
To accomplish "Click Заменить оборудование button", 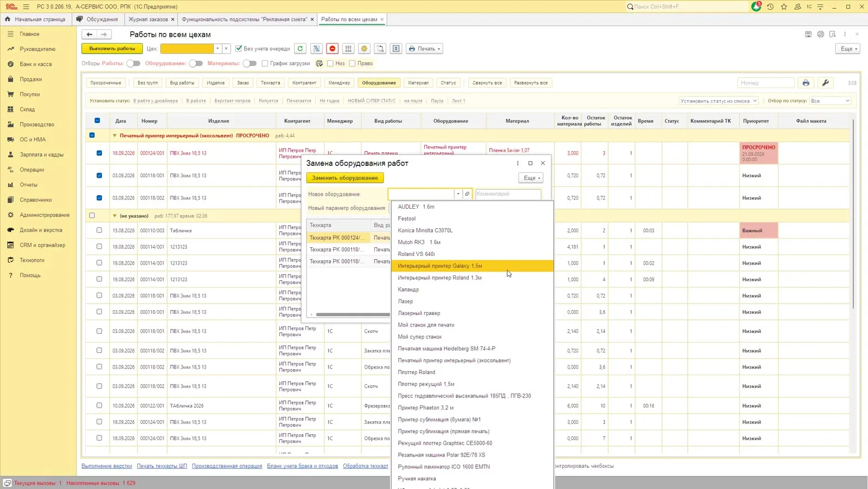I will [x=345, y=178].
